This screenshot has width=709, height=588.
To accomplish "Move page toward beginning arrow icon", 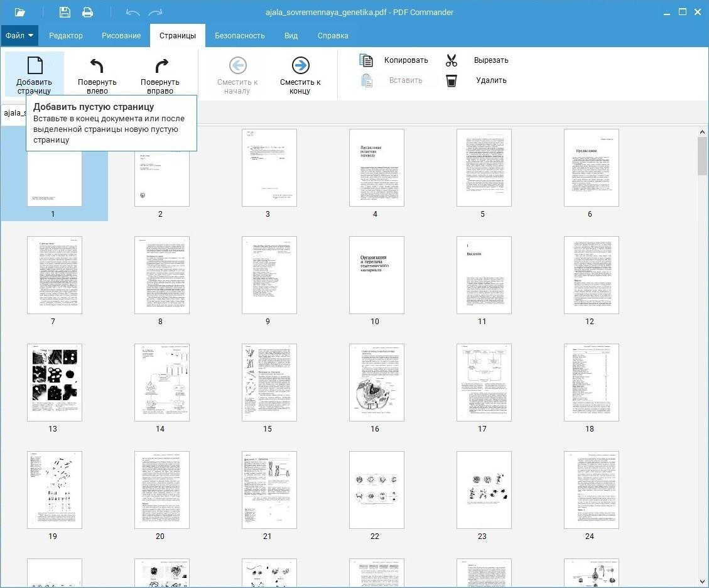I will (237, 65).
